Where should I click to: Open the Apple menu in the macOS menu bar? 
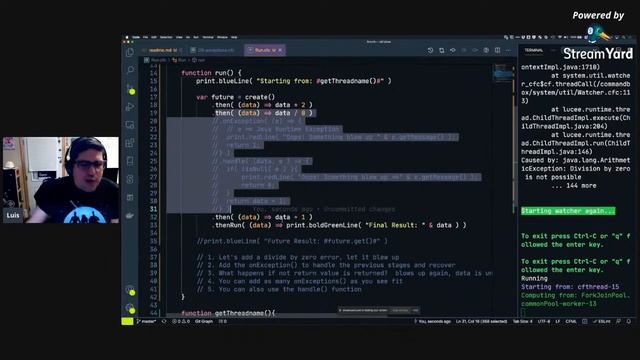click(x=127, y=37)
